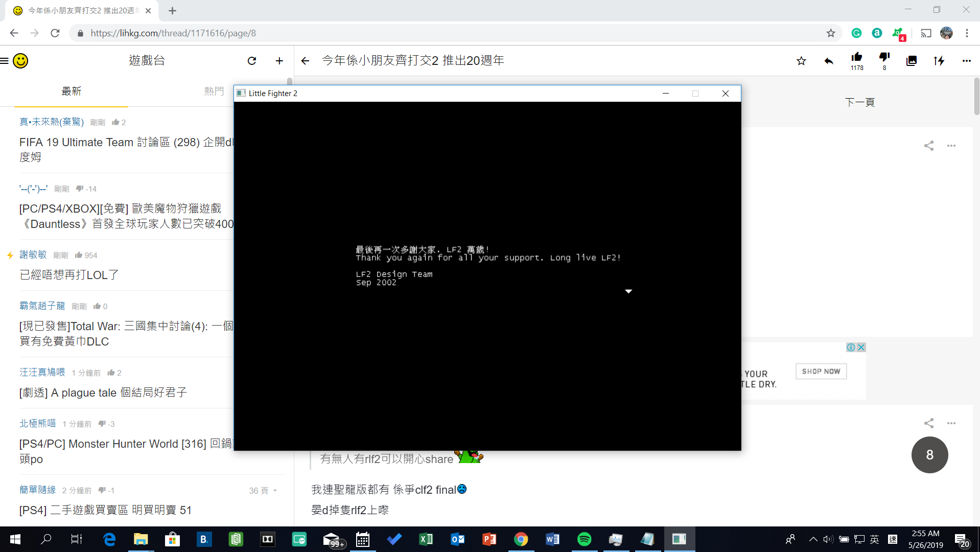Open the Monster Hunter World [316] thread
Screen dimensions: 980x552
[x=126, y=451]
